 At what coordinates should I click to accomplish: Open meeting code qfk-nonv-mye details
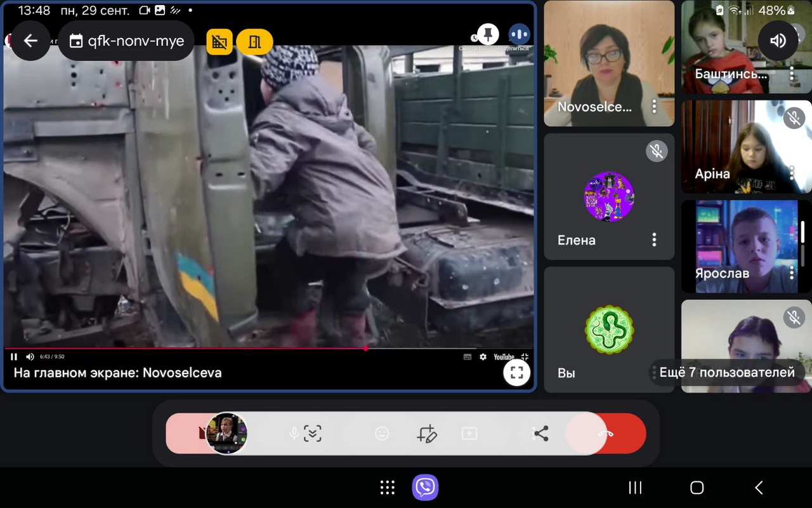tap(126, 41)
